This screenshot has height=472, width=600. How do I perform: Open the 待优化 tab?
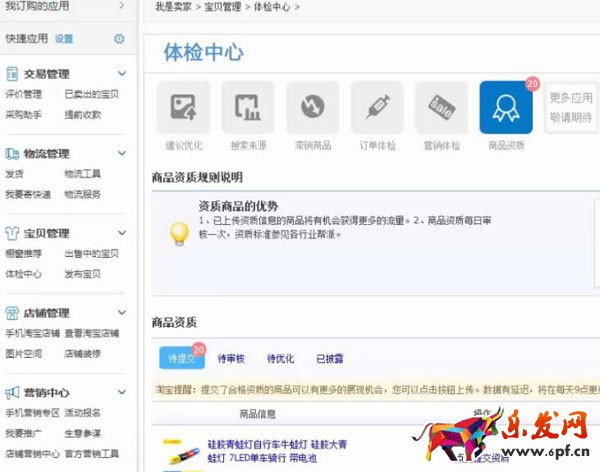(281, 358)
